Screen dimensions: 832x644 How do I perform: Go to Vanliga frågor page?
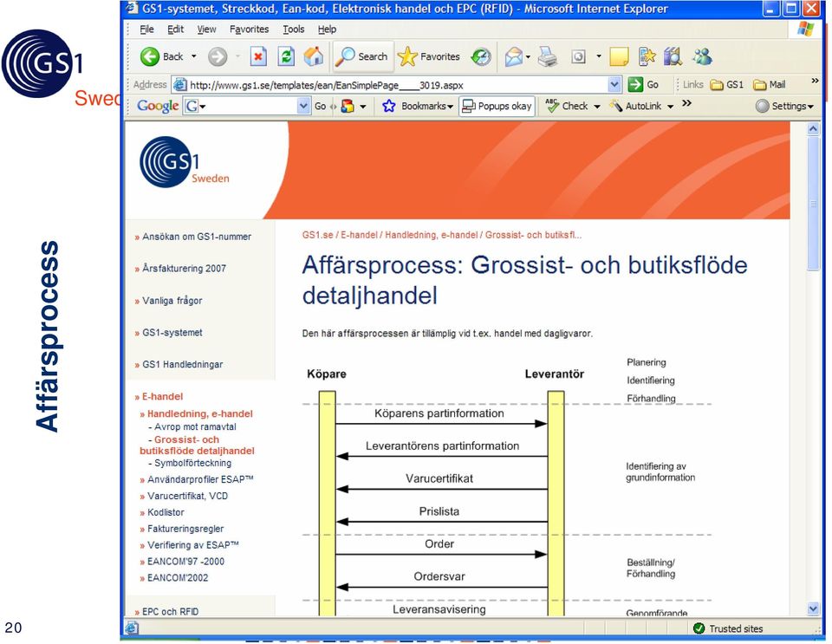click(172, 300)
